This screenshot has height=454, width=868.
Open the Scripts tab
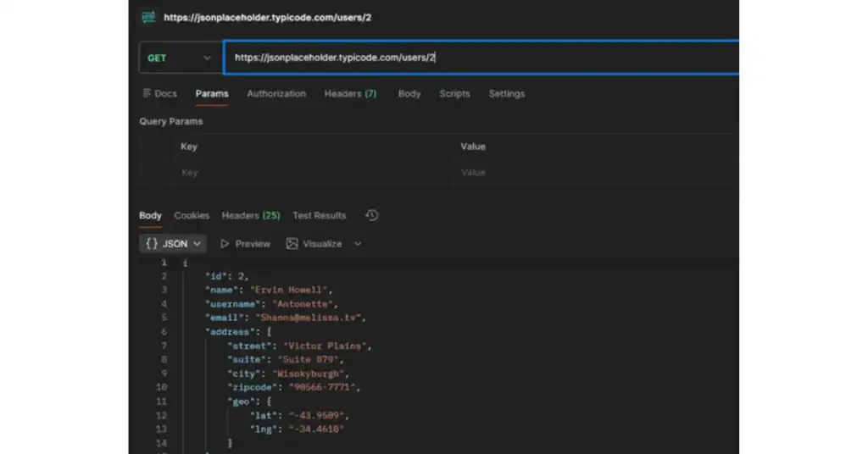coord(454,93)
